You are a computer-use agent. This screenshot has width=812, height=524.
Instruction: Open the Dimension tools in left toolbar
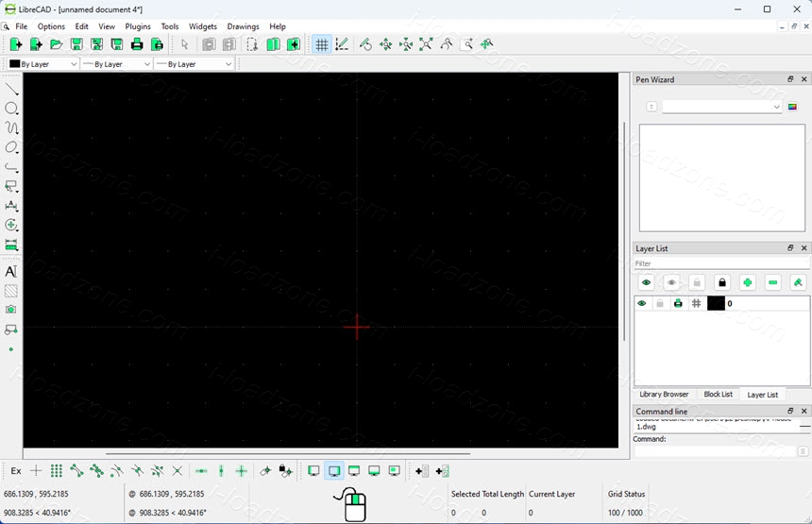[x=11, y=206]
